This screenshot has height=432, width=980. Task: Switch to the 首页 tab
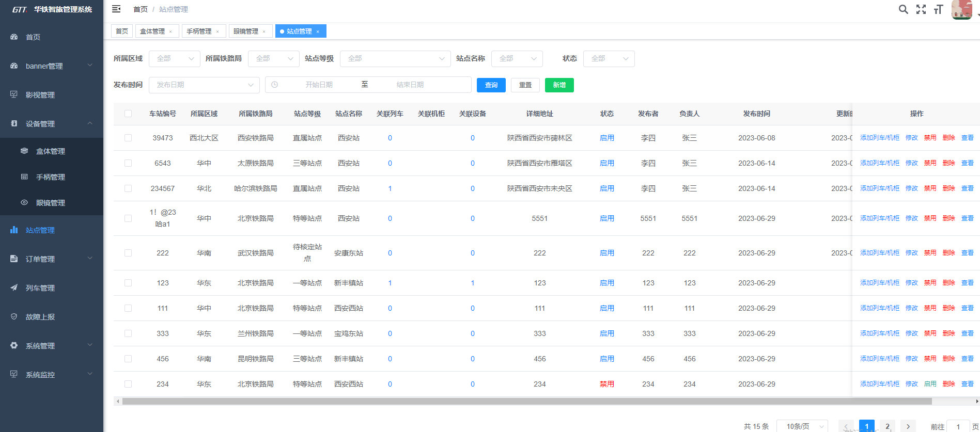(122, 31)
